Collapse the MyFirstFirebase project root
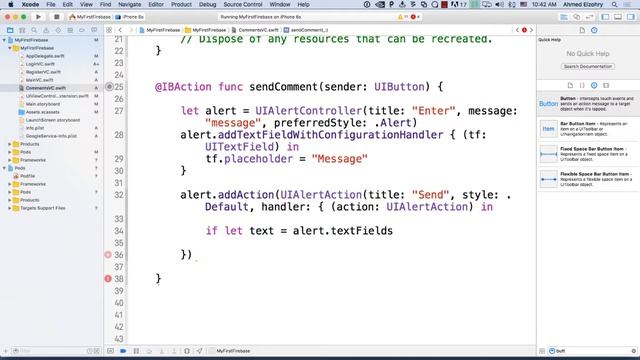Screen dimensions: 640x360 (4, 40)
